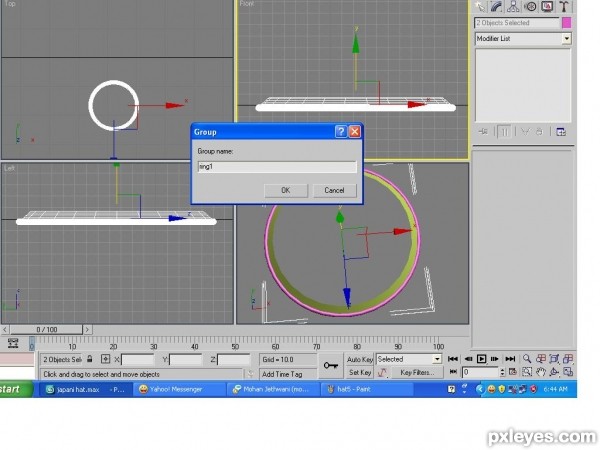This screenshot has height=450, width=600.
Task: Toggle Set Key mode
Action: coord(360,372)
